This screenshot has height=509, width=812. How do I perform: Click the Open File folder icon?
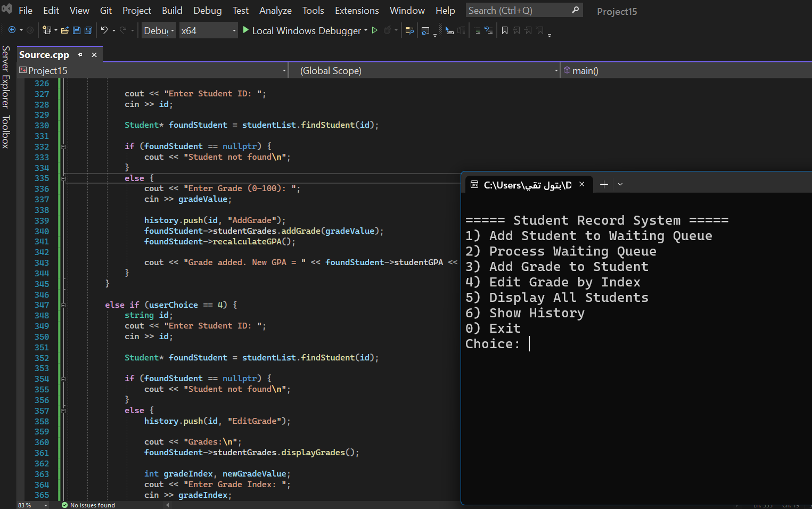(65, 30)
